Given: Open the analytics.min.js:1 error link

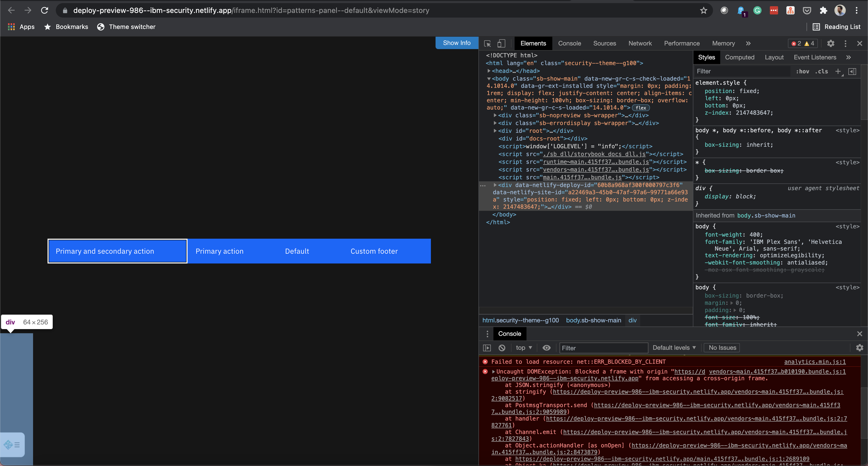Looking at the screenshot, I should [815, 362].
